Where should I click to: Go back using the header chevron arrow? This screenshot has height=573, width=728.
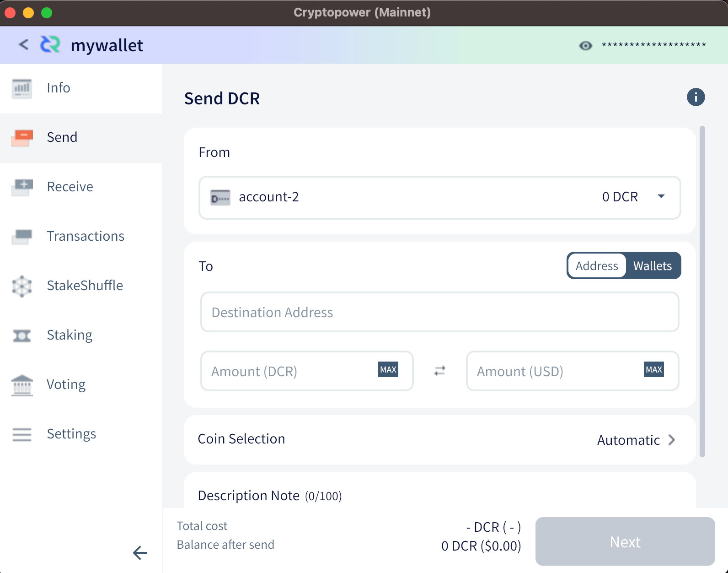pyautogui.click(x=24, y=44)
